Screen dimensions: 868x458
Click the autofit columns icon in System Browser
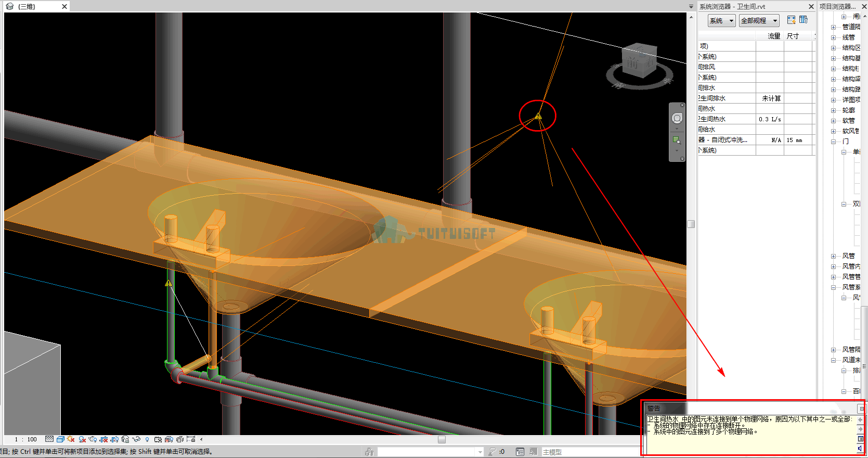coord(791,20)
